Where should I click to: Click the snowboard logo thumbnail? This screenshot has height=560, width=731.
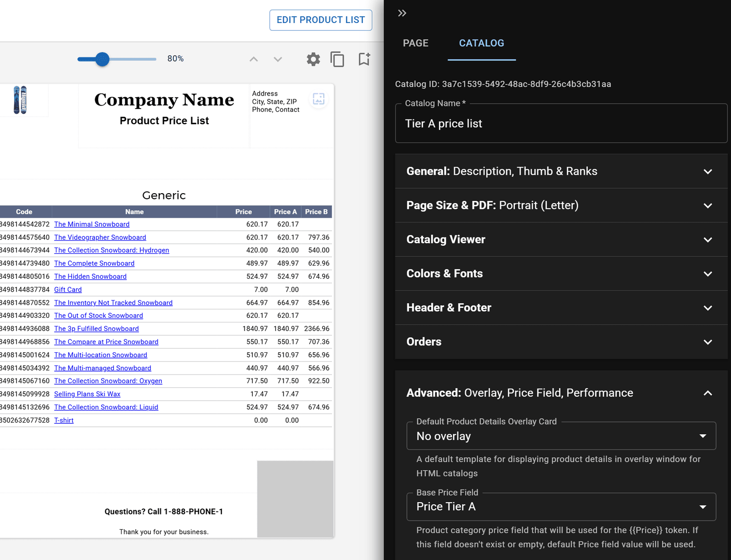(20, 100)
